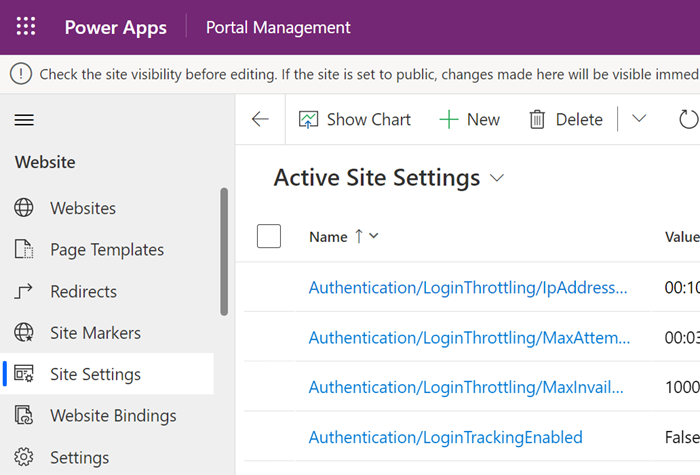700x475 pixels.
Task: Click the Show Chart icon
Action: 308,120
